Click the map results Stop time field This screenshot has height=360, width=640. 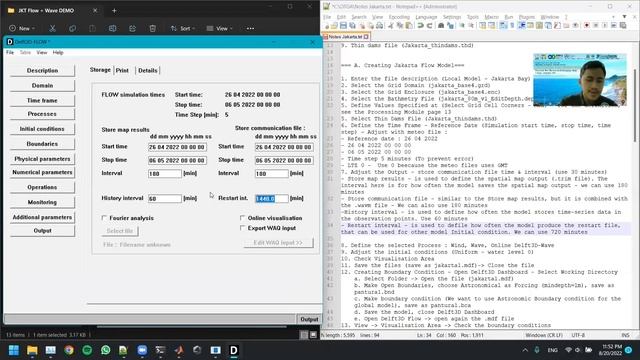(178, 160)
